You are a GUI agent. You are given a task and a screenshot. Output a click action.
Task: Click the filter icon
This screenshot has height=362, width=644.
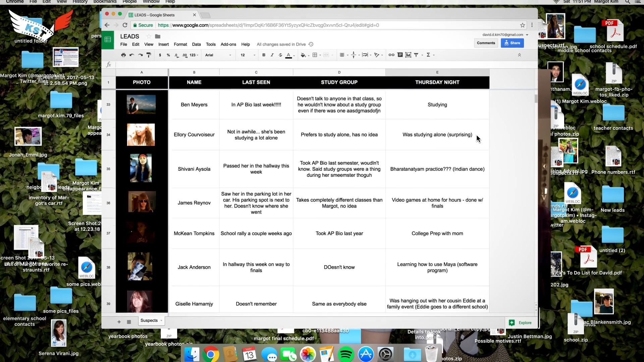point(416,55)
